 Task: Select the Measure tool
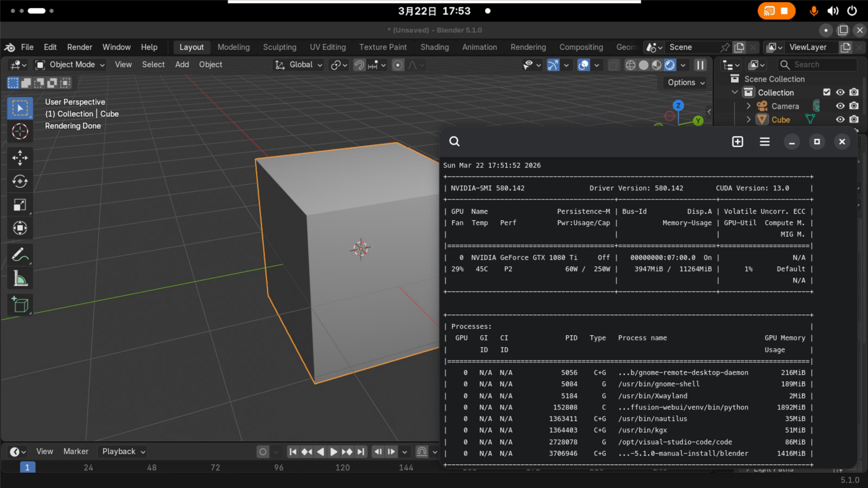tap(20, 278)
